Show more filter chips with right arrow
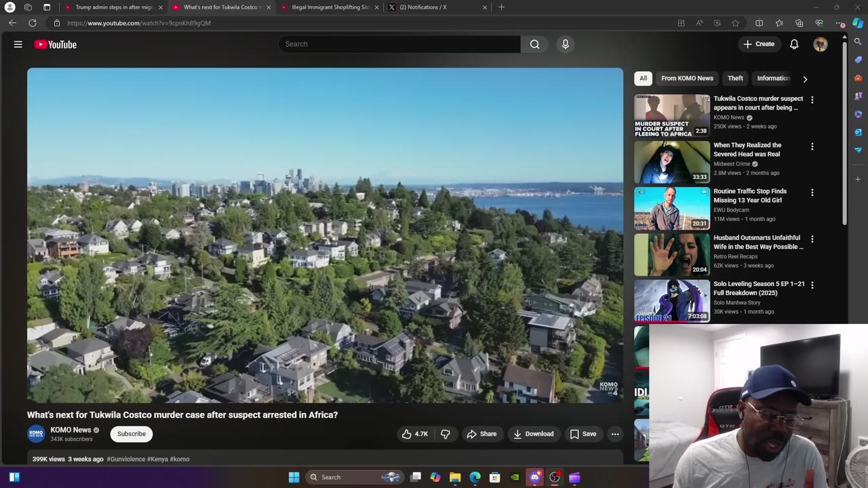This screenshot has width=868, height=488. coord(805,79)
